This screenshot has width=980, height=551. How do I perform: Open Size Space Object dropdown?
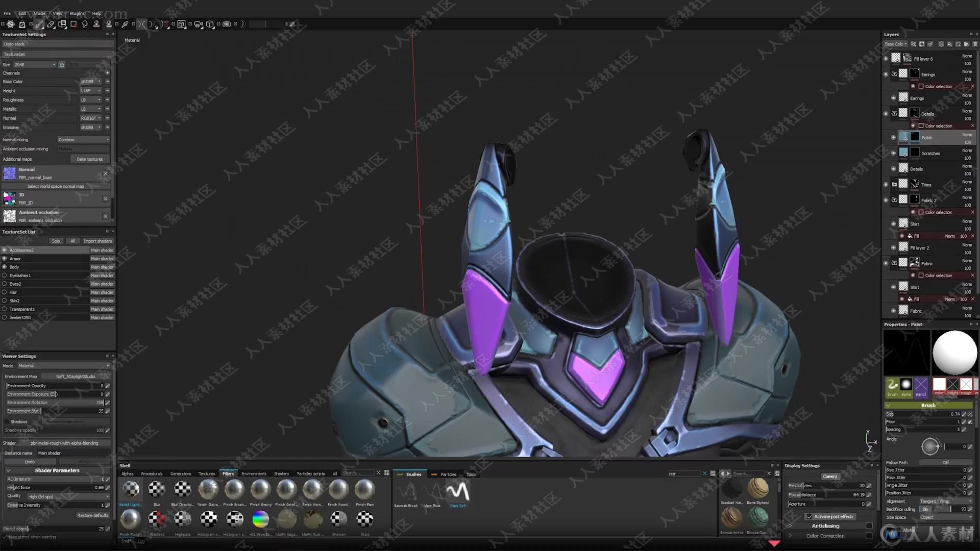(x=945, y=517)
